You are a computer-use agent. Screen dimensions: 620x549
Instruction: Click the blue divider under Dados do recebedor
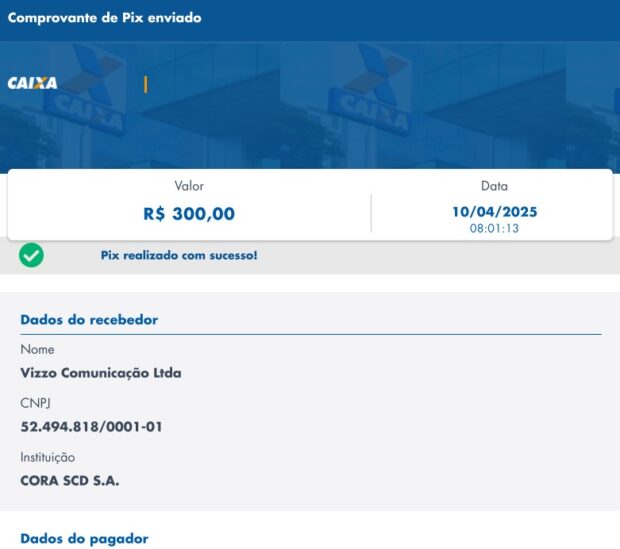311,335
